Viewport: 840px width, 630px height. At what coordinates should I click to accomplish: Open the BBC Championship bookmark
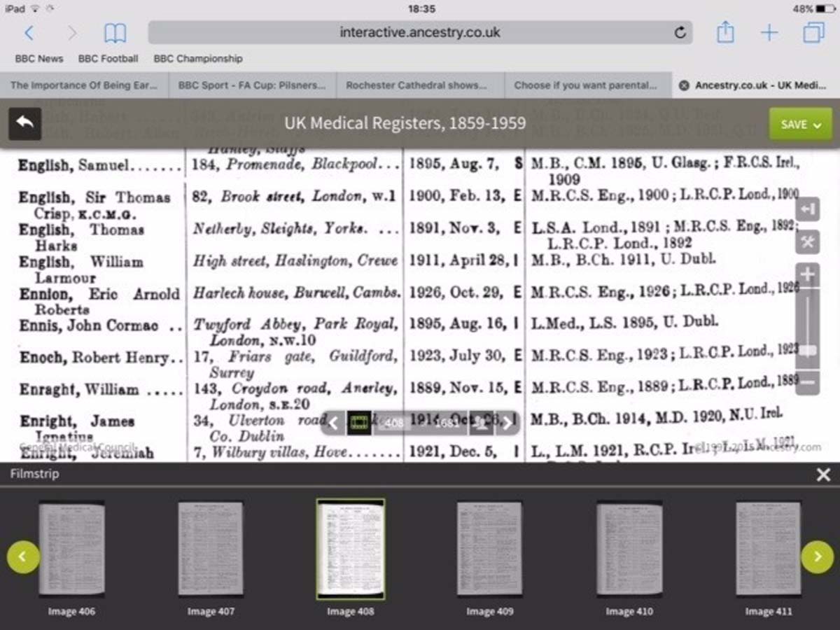pyautogui.click(x=198, y=59)
